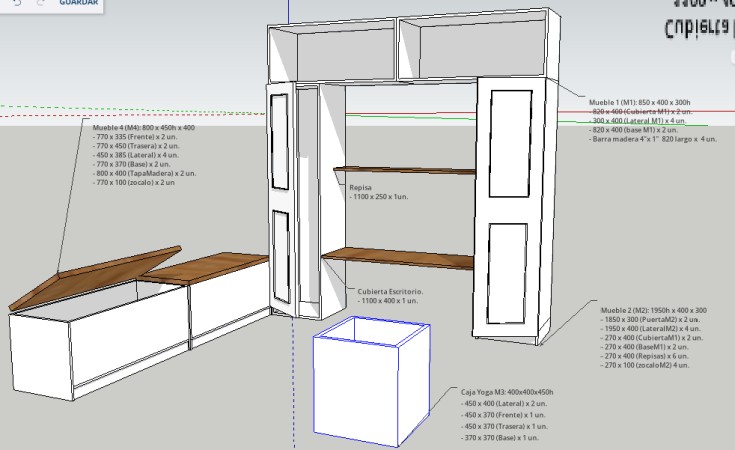The width and height of the screenshot is (735, 450).
Task: Click the '270 x 400 (BaseM1) x 2 un.' line
Action: [x=645, y=347]
